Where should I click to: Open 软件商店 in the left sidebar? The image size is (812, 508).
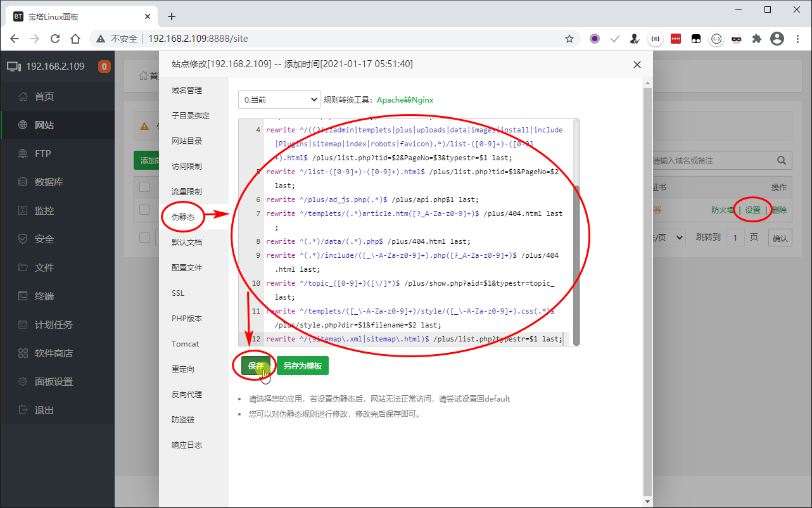[57, 353]
